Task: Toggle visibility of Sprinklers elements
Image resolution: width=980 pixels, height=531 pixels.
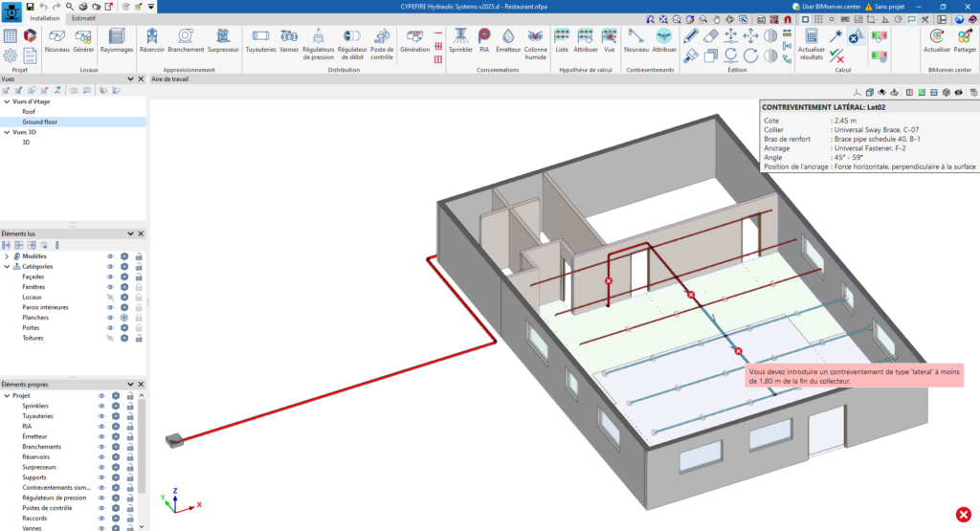Action: coord(101,406)
